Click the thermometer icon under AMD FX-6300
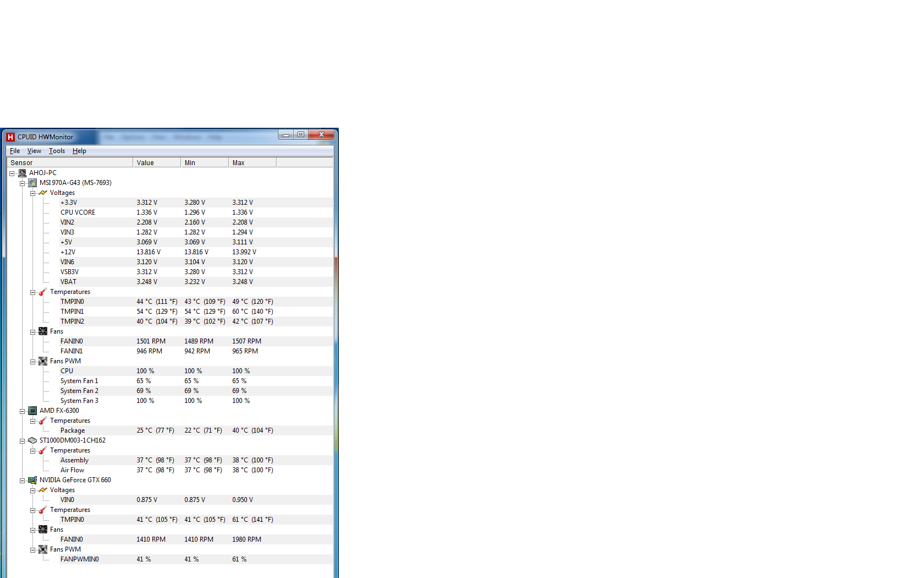 [43, 421]
